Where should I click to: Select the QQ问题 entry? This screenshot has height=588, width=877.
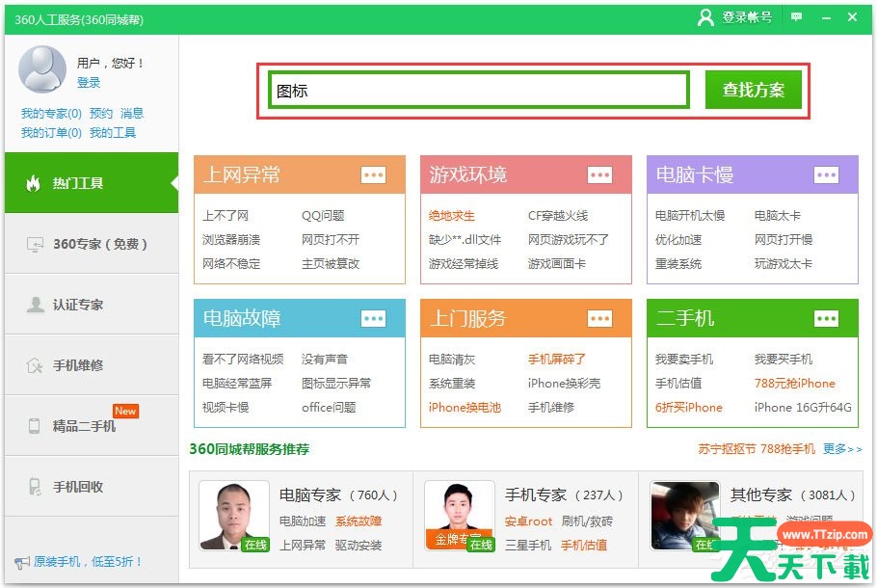click(x=323, y=216)
